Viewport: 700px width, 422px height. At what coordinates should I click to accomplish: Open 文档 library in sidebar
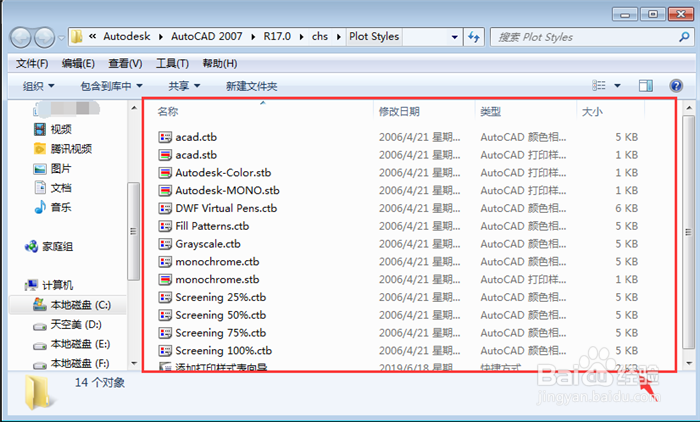click(53, 188)
